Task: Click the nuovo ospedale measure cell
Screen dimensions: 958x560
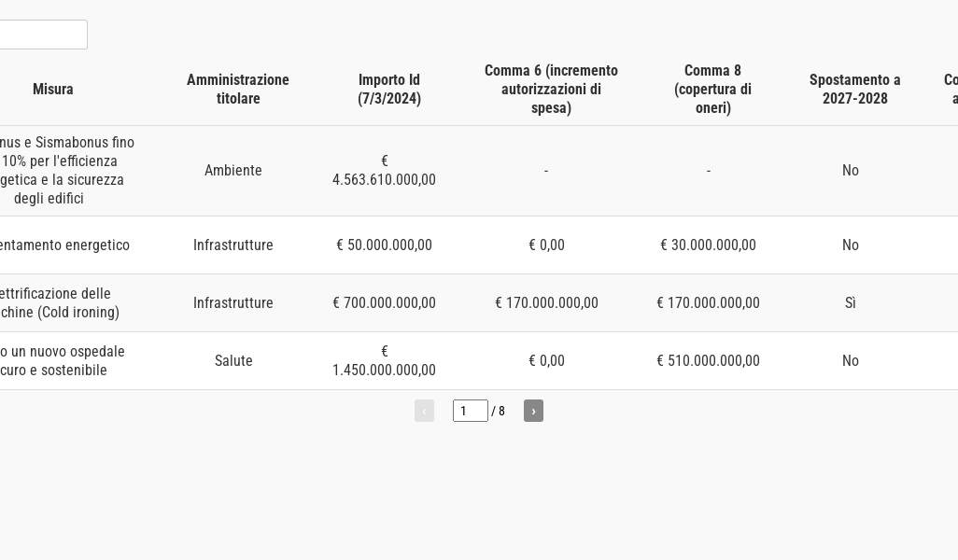Action: click(x=61, y=361)
